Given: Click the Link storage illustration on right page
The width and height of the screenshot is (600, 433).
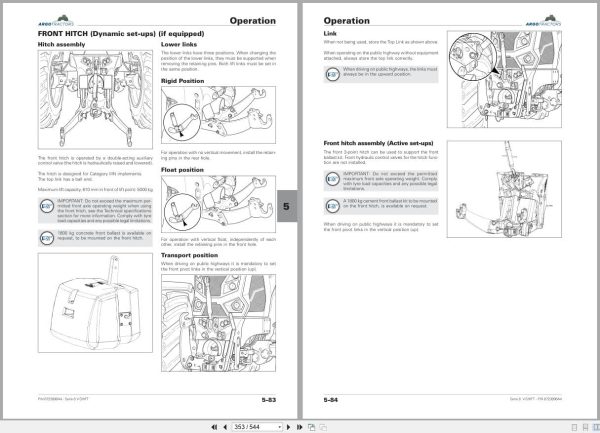Looking at the screenshot, I should 504,79.
